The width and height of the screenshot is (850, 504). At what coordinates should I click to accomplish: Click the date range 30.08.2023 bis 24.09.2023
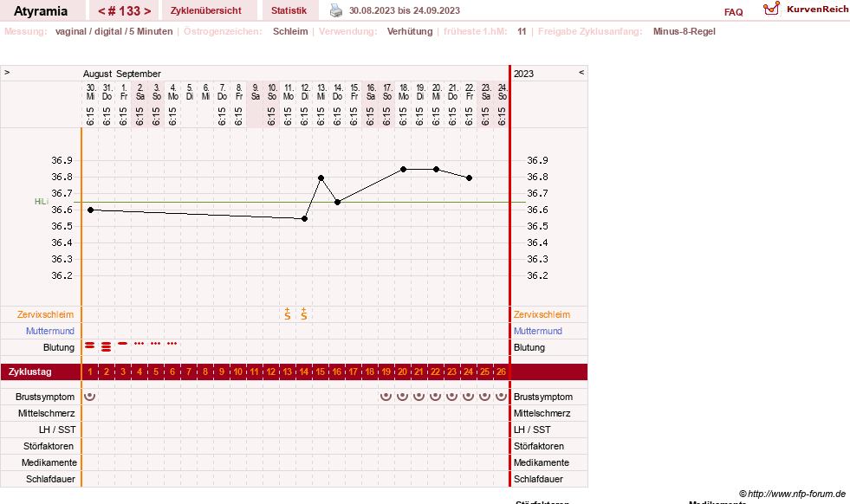pos(405,10)
